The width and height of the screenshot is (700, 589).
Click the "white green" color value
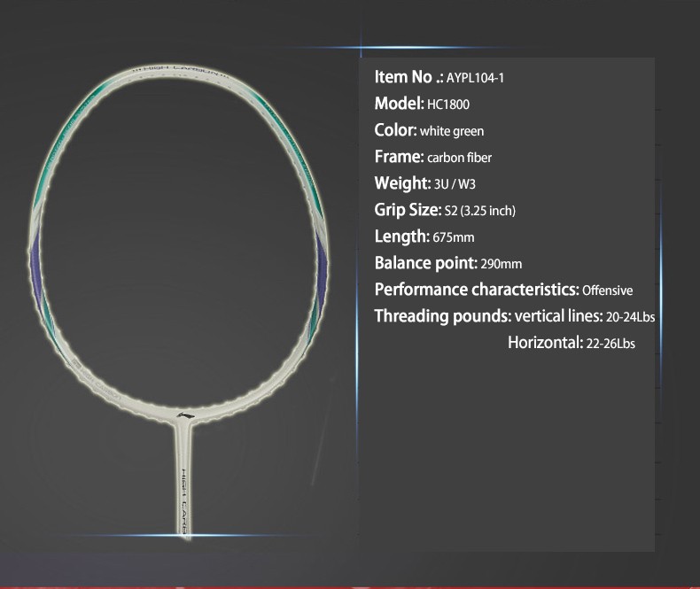452,131
